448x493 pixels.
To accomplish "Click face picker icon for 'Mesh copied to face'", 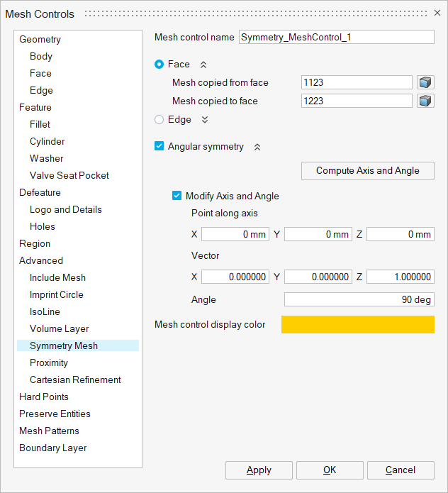I will (425, 101).
